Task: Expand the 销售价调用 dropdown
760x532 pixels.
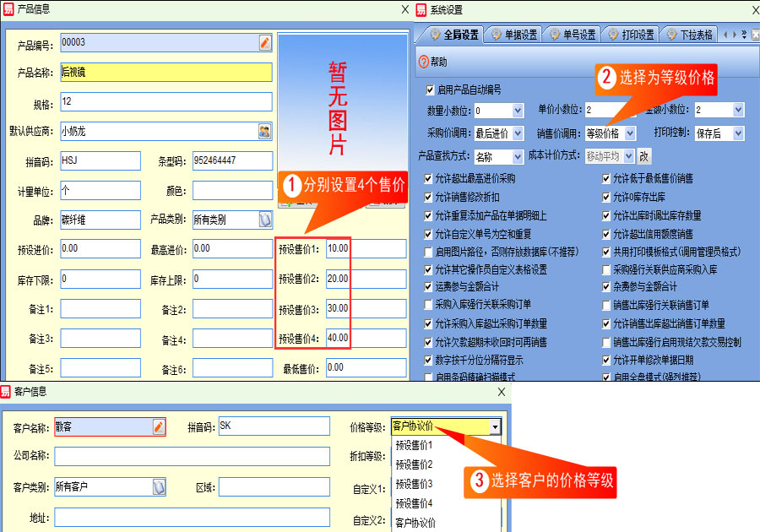Action: [x=631, y=133]
